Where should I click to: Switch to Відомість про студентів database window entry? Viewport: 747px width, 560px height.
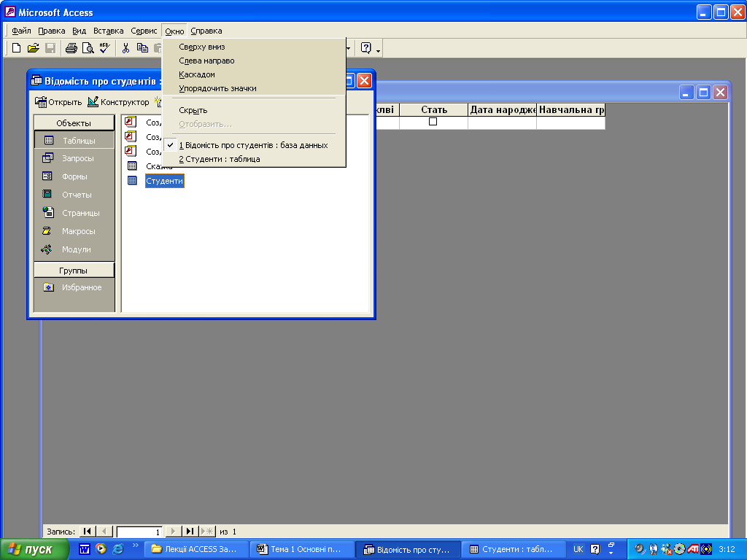[254, 145]
